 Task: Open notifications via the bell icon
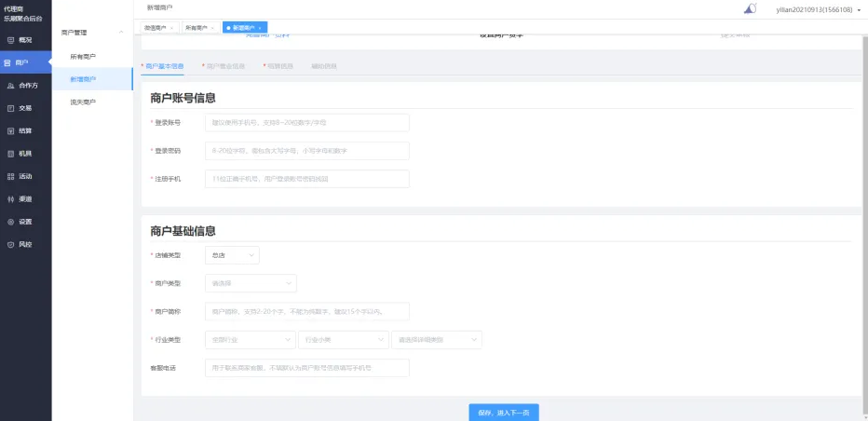tap(750, 9)
